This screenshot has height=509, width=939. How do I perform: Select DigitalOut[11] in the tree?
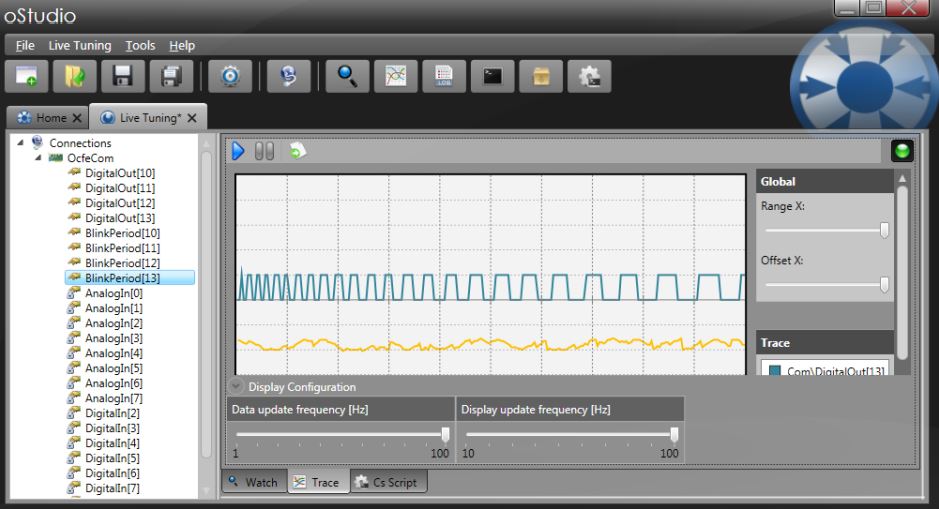click(x=120, y=188)
